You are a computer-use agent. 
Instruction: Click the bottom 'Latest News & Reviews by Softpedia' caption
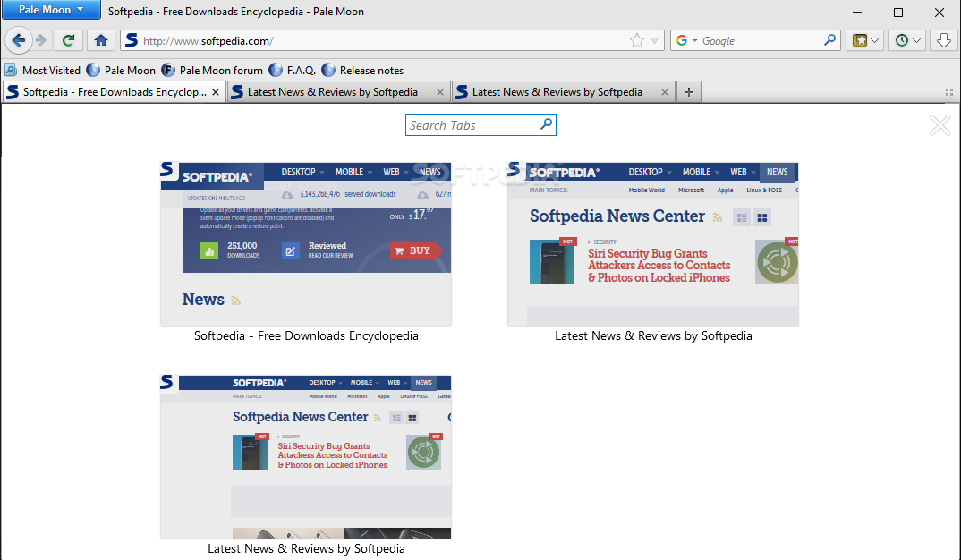pos(306,549)
